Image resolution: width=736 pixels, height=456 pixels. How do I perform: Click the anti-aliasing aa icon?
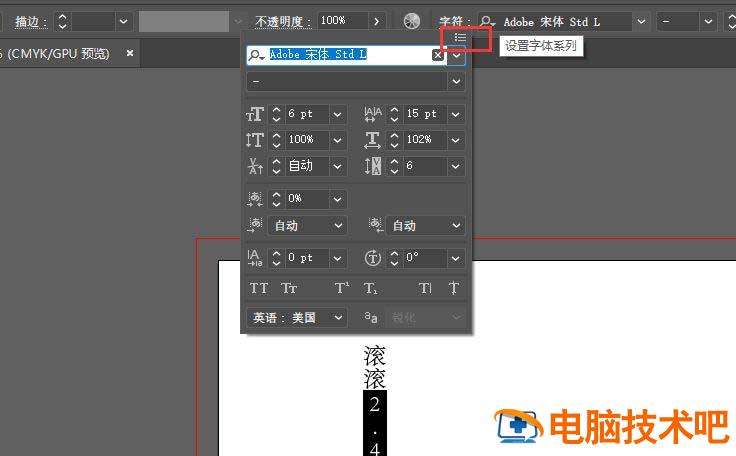coord(371,317)
